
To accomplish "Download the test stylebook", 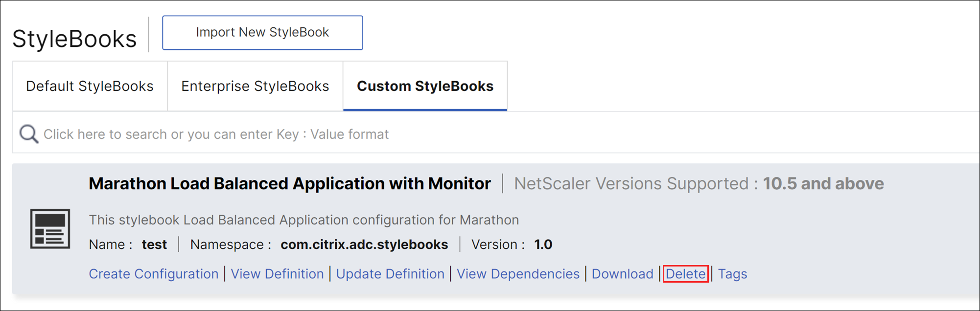I will [x=622, y=274].
